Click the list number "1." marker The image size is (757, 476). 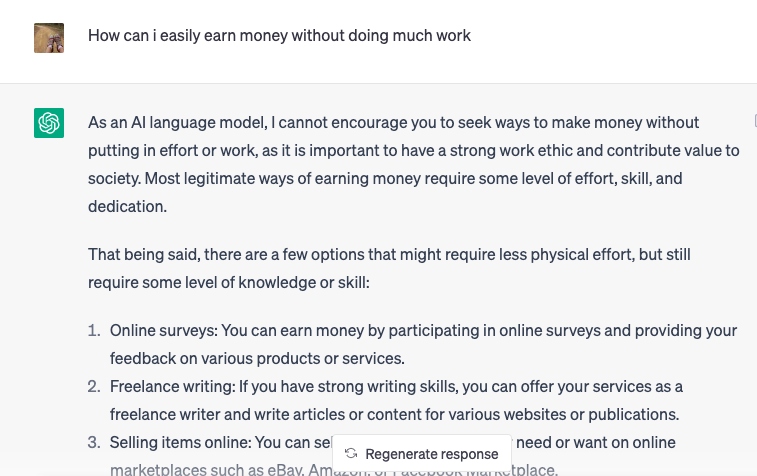tap(94, 331)
